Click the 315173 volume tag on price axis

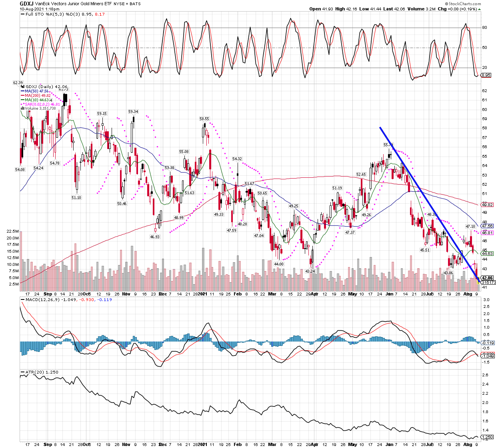(488, 283)
